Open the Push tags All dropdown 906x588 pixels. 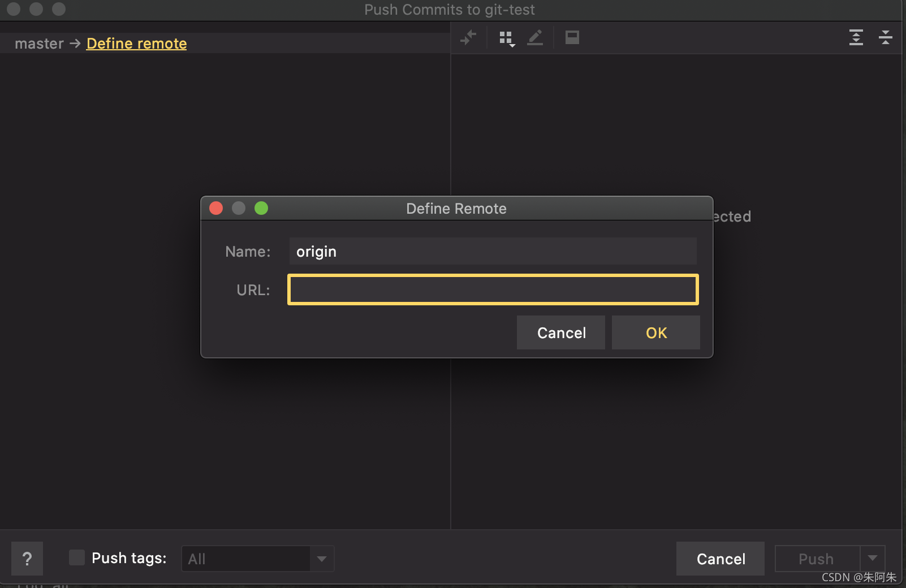(258, 559)
